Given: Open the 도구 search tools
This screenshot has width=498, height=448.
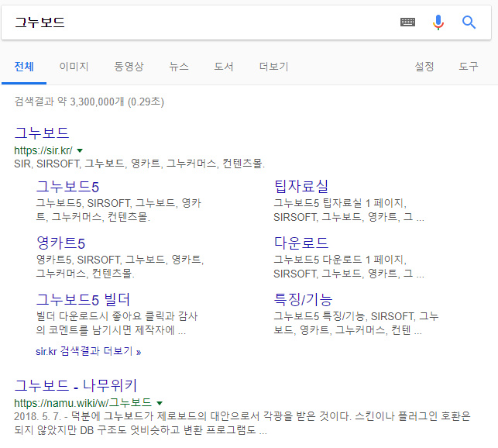Looking at the screenshot, I should click(468, 67).
